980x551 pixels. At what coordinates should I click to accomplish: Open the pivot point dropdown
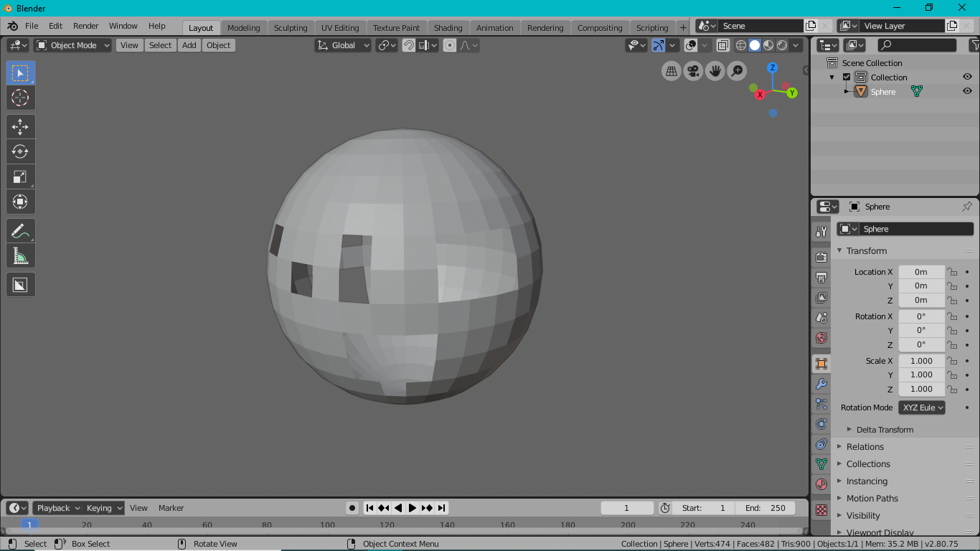tap(387, 45)
